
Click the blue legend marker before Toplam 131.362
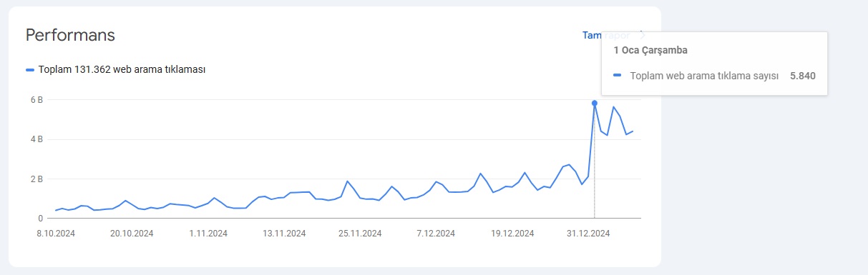[30, 70]
